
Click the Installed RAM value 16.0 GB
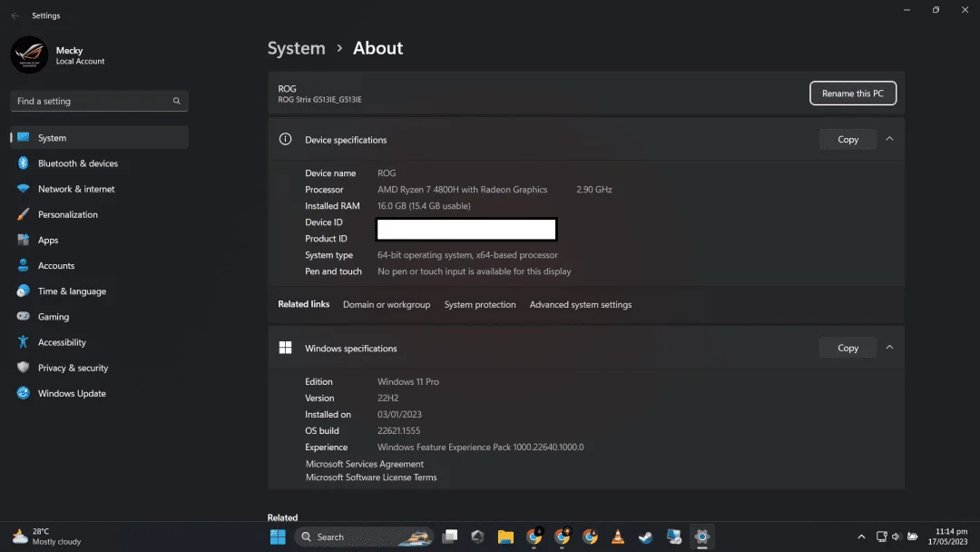(424, 206)
